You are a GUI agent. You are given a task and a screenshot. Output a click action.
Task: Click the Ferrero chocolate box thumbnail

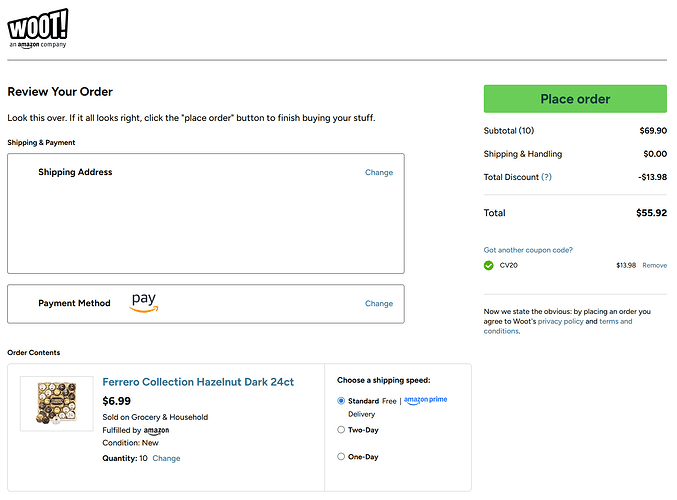57,403
